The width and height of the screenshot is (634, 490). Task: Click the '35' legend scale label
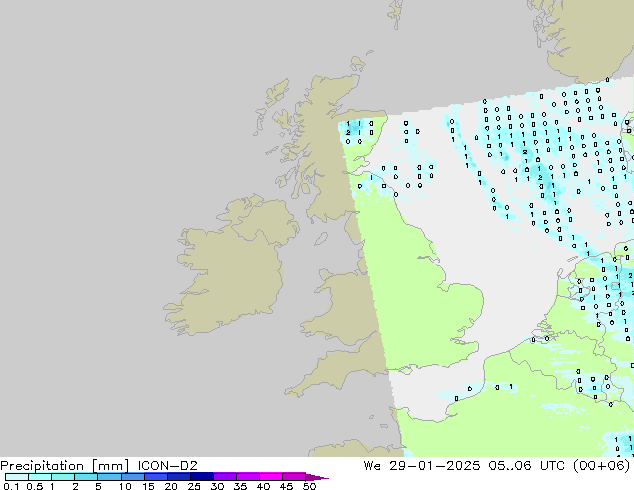[x=240, y=486]
